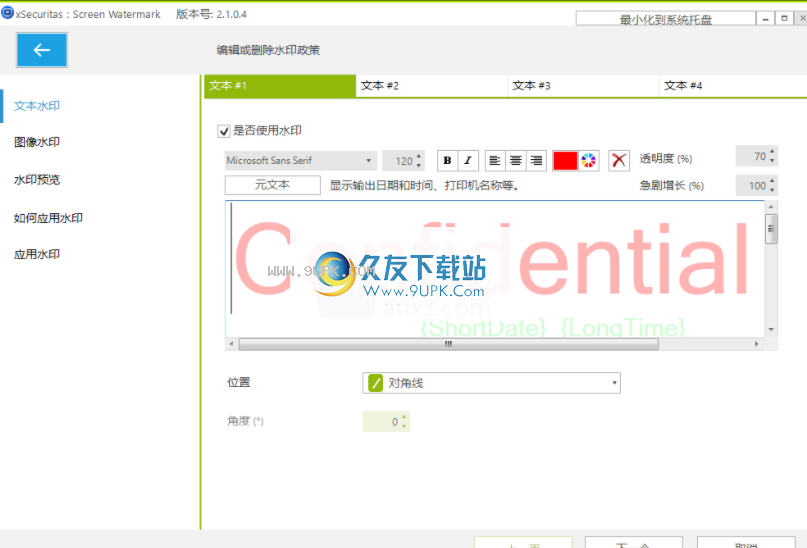Select 图像水印 in the sidebar
This screenshot has height=548, width=807.
[37, 143]
